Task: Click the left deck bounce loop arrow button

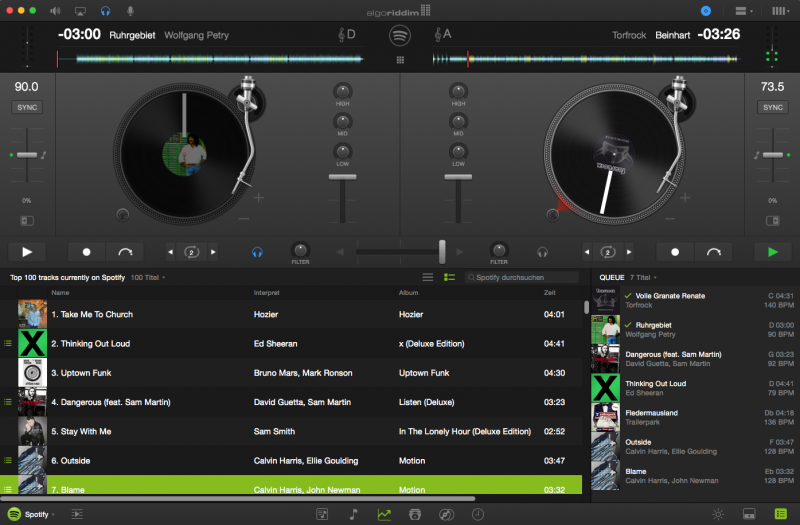Action: [125, 252]
